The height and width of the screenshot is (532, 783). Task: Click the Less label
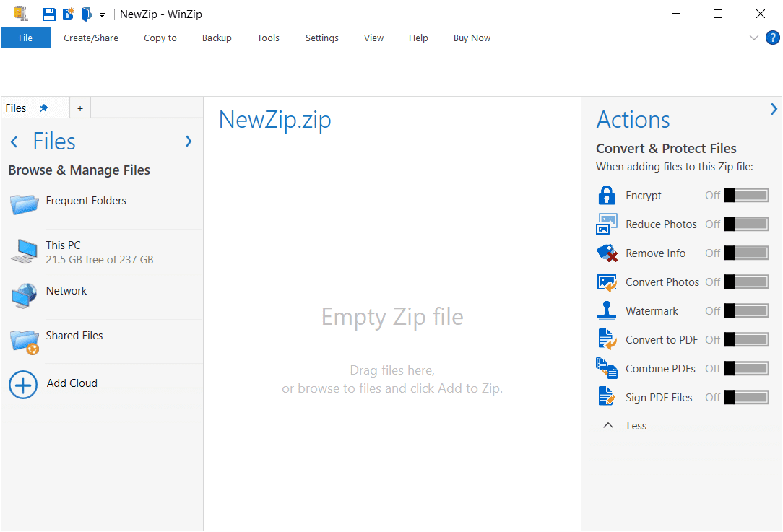tap(636, 426)
